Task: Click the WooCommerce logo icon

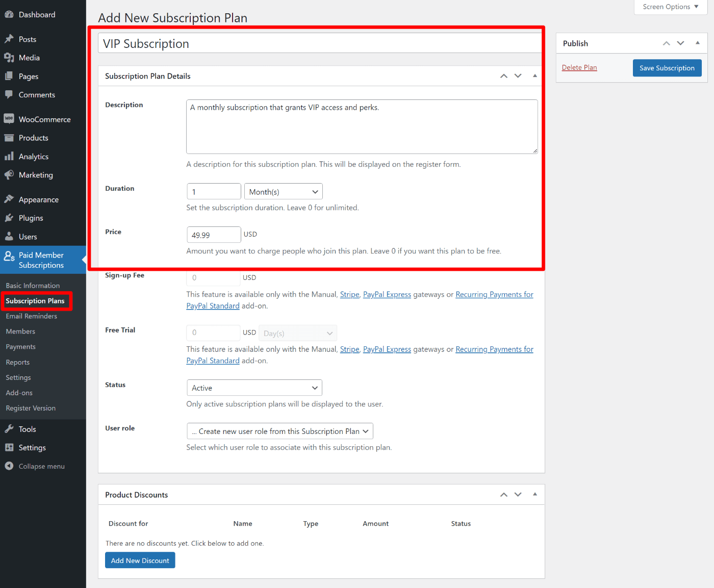Action: pyautogui.click(x=9, y=119)
